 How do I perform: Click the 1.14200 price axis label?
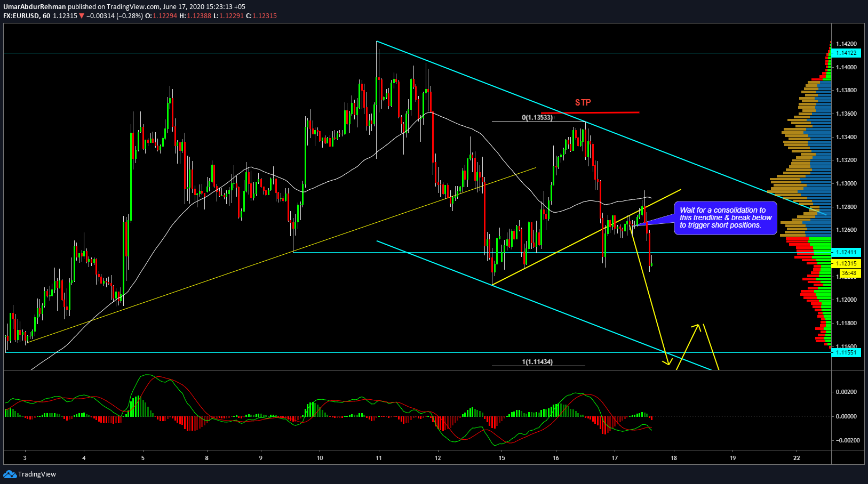[x=846, y=44]
